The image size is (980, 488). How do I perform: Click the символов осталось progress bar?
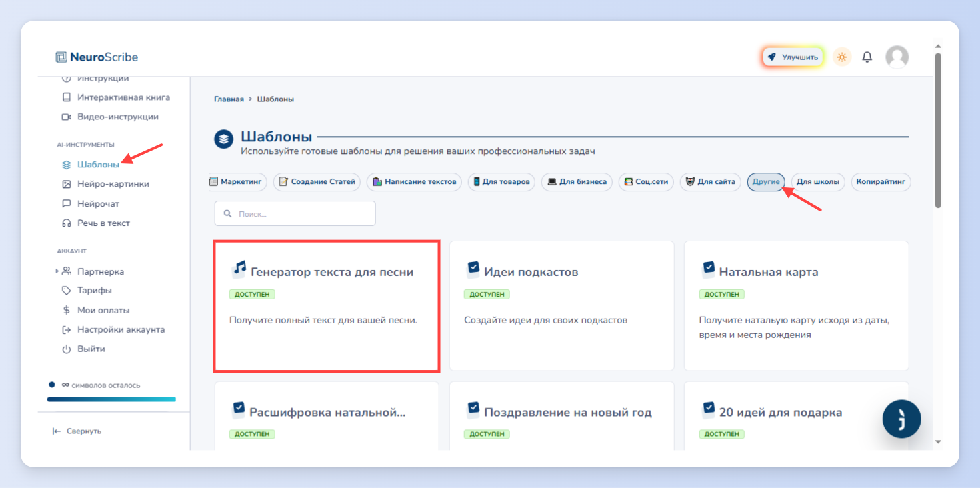pos(111,399)
